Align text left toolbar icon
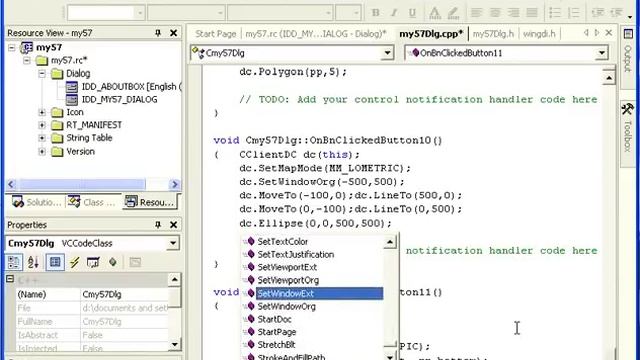This screenshot has height=360, width=640. [x=476, y=13]
